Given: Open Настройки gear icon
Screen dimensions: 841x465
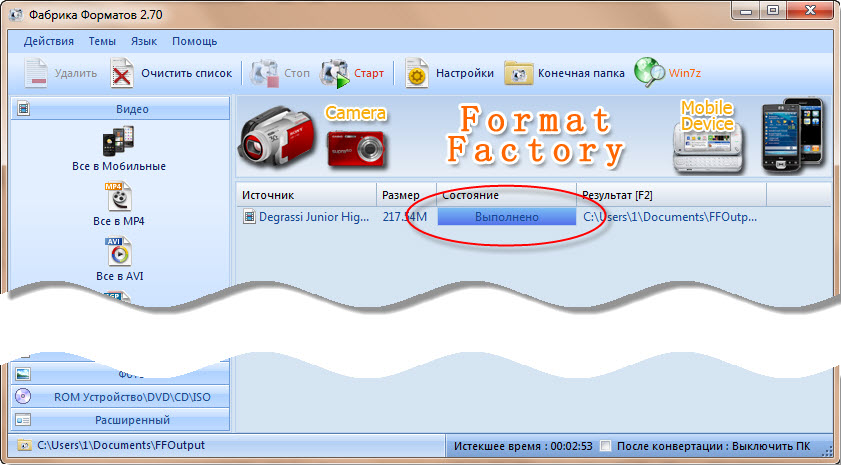Looking at the screenshot, I should point(416,73).
